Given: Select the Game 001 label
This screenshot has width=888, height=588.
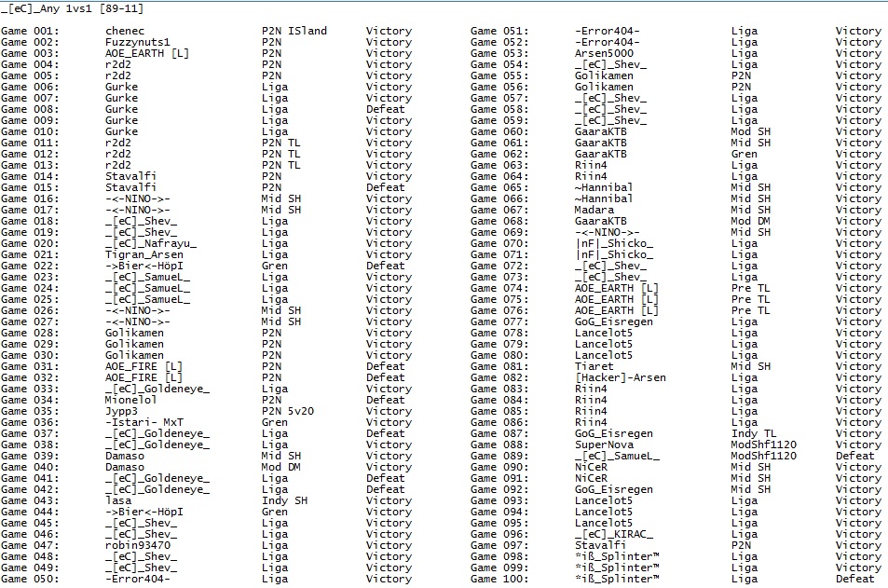Looking at the screenshot, I should 30,31.
